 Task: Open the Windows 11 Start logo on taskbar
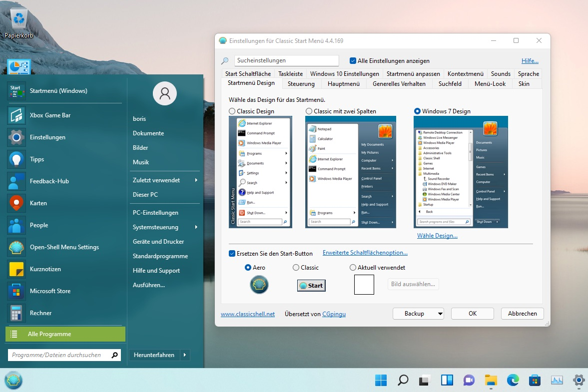pos(381,381)
